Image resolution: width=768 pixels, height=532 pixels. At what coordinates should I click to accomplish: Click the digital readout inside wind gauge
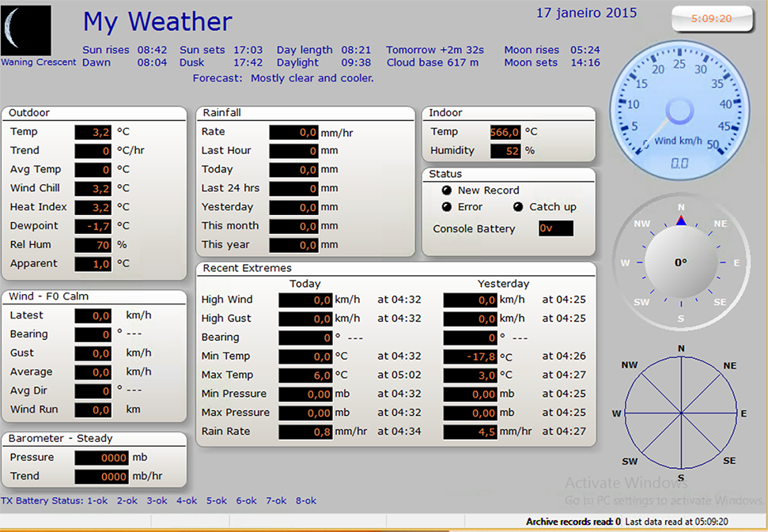(679, 163)
